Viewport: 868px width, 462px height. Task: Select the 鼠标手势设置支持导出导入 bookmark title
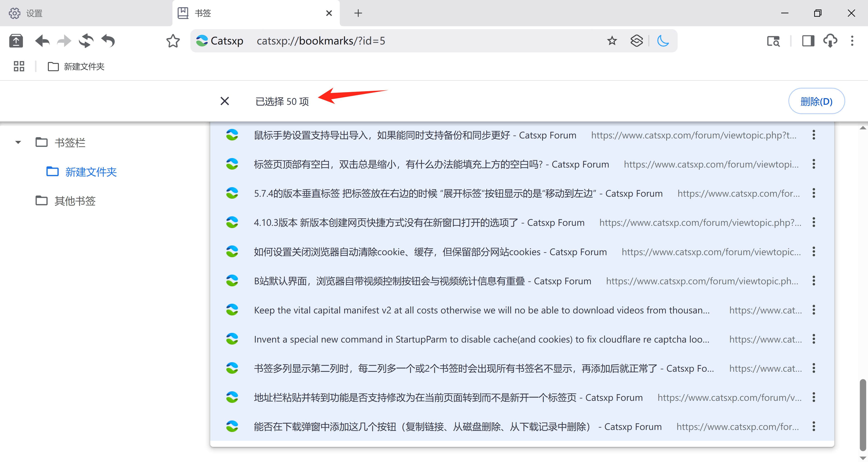point(415,135)
